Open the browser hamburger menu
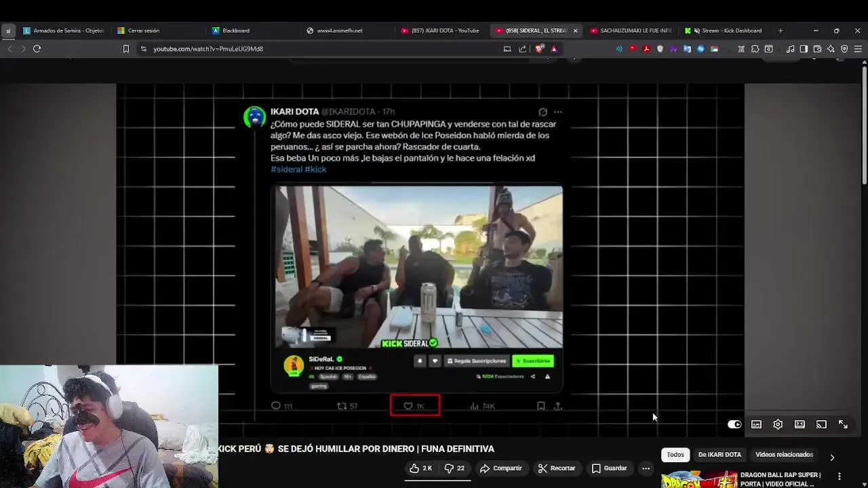The width and height of the screenshot is (868, 488). (858, 49)
